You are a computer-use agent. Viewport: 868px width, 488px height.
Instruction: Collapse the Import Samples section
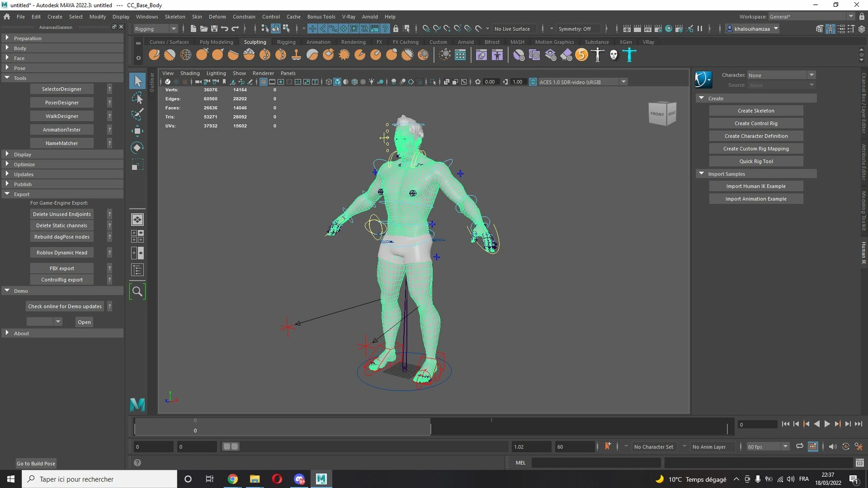(x=756, y=174)
